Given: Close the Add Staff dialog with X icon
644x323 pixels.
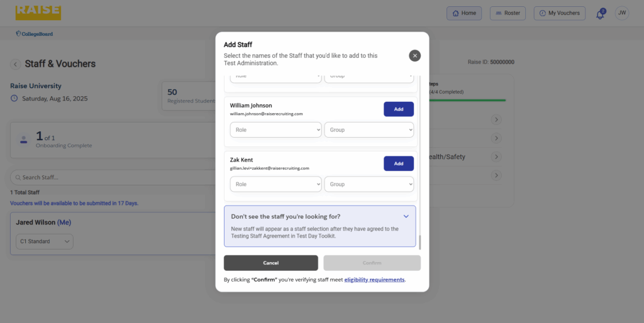Looking at the screenshot, I should click(x=414, y=55).
